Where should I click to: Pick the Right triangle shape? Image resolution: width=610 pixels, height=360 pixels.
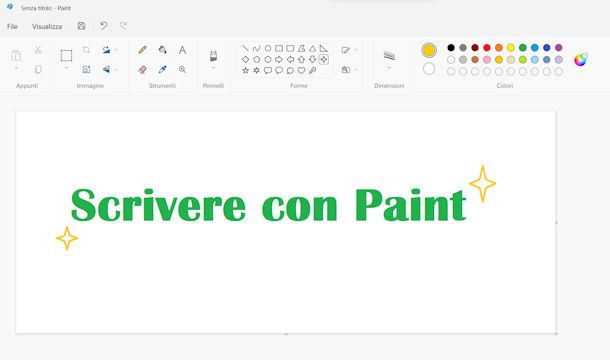pyautogui.click(x=324, y=48)
